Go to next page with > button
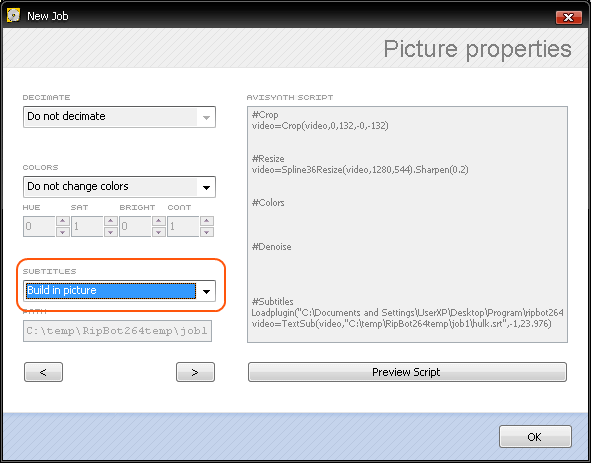This screenshot has height=463, width=591. (195, 372)
